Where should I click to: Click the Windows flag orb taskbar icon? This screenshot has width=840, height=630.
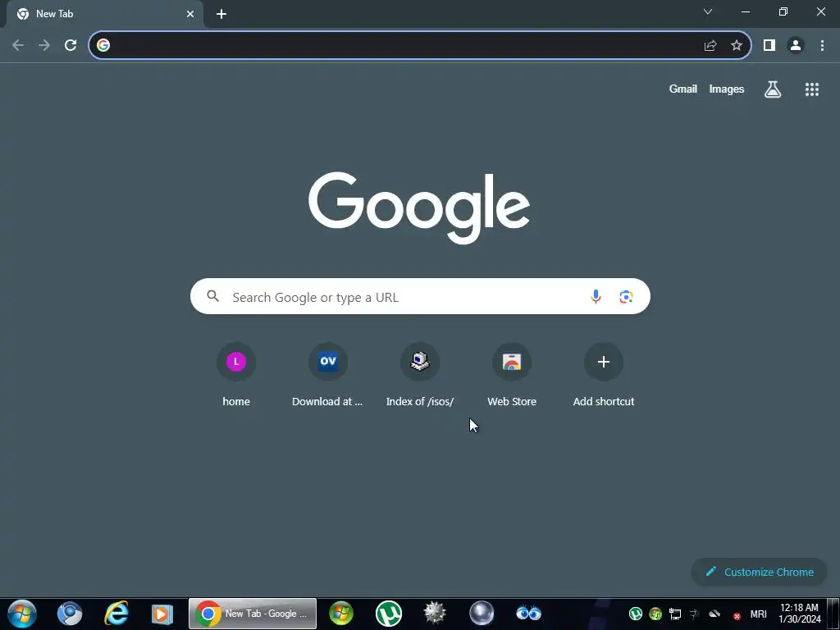point(341,614)
